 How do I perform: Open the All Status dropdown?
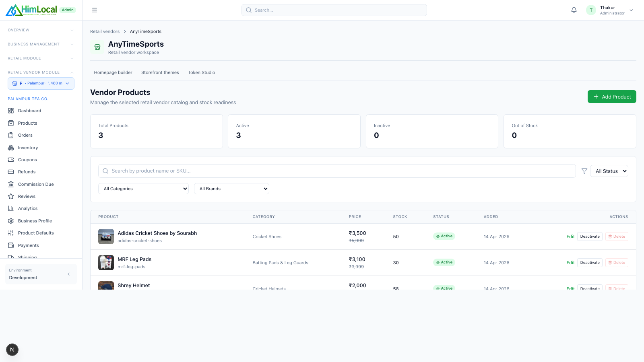click(609, 171)
